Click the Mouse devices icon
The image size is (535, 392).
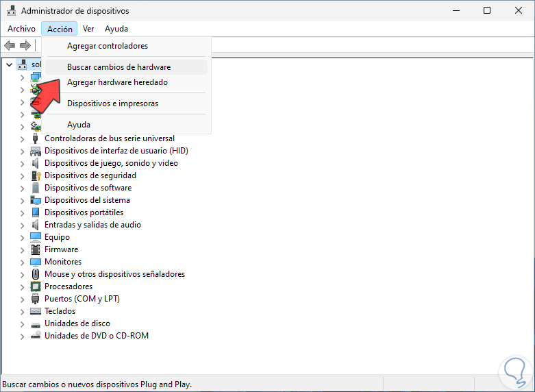[x=36, y=274]
